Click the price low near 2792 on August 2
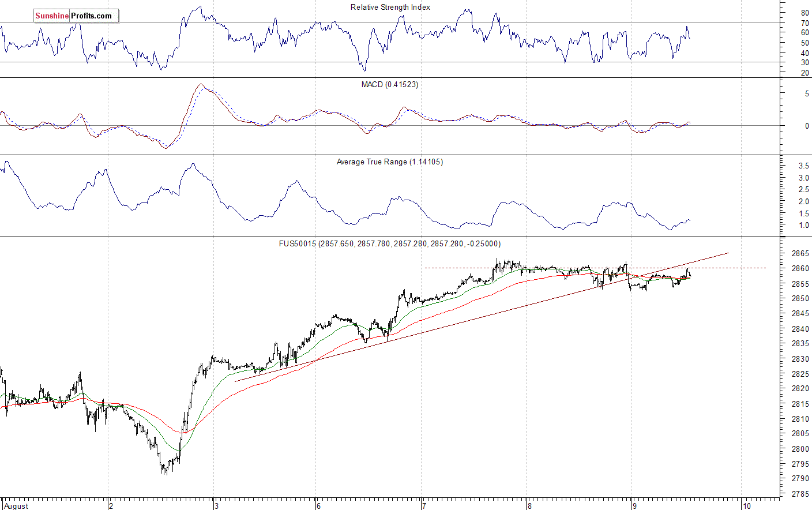 point(165,471)
